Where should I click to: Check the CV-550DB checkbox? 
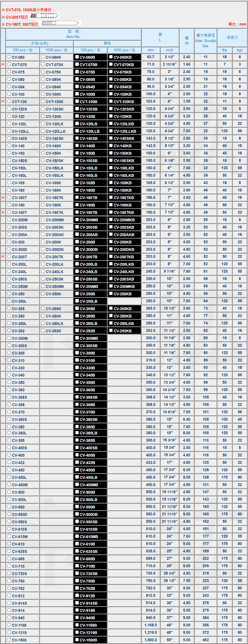pyautogui.click(x=77, y=514)
